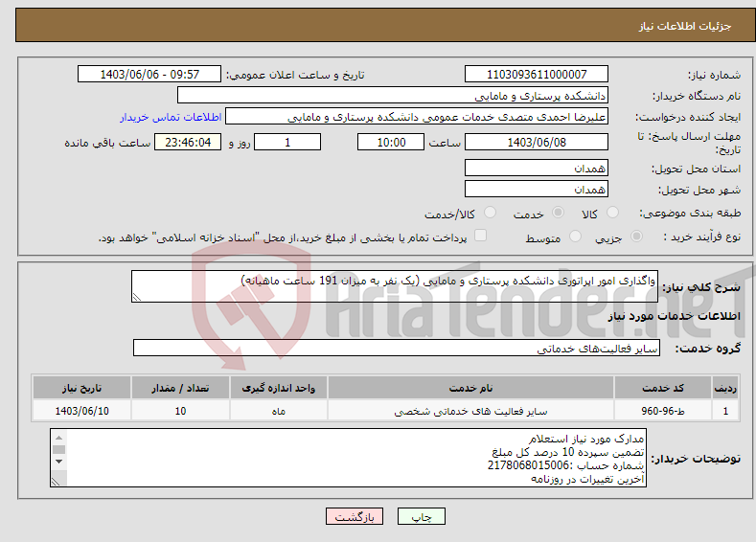Open اطلاعات تماس خریدار contact link
756x542 pixels.
tap(171, 117)
